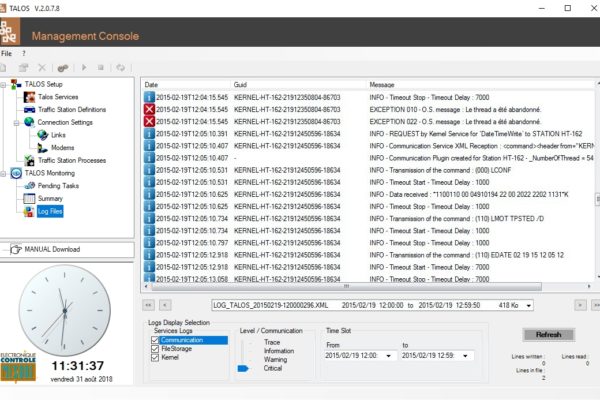600x400 pixels.
Task: Sort by the Date column header
Action: 187,85
